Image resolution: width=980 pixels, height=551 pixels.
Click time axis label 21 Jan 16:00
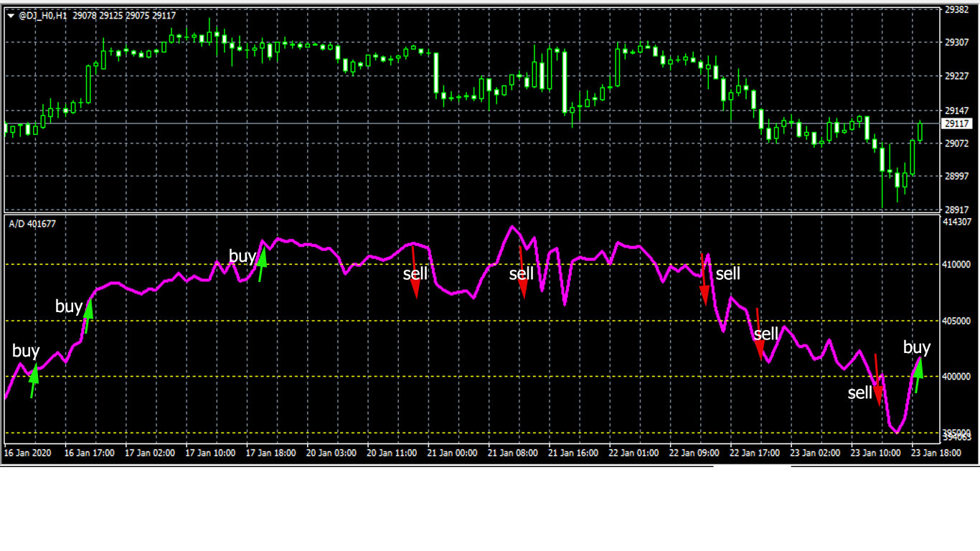click(574, 453)
